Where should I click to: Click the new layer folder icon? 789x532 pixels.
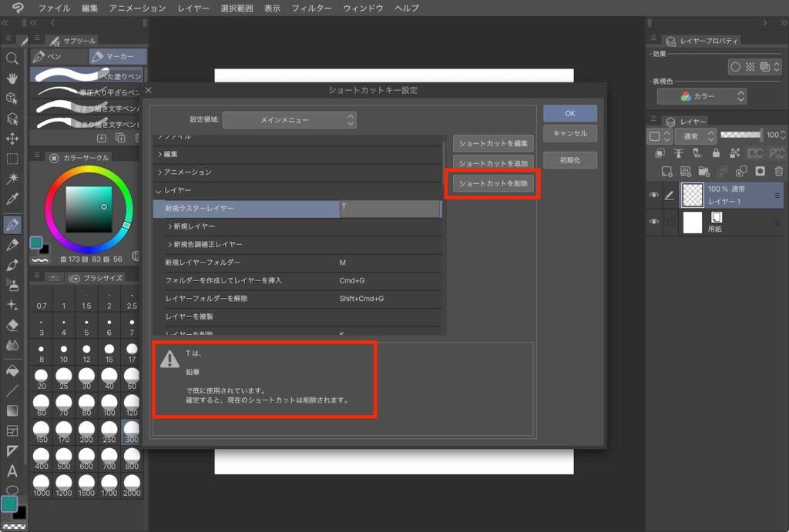(704, 172)
